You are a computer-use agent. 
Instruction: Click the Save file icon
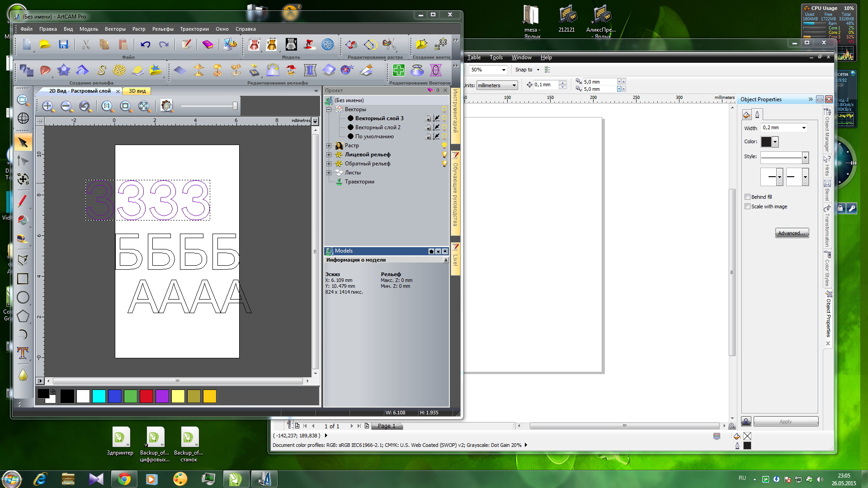click(63, 44)
